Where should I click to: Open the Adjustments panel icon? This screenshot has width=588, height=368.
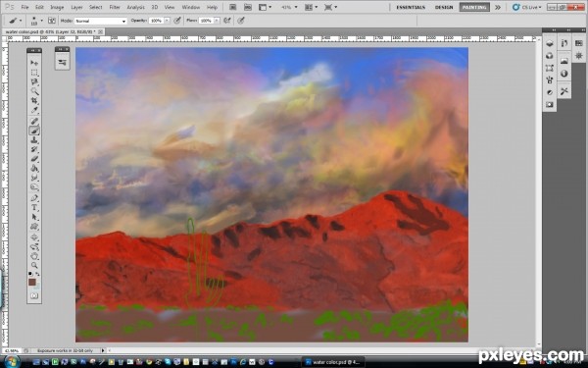click(x=550, y=92)
